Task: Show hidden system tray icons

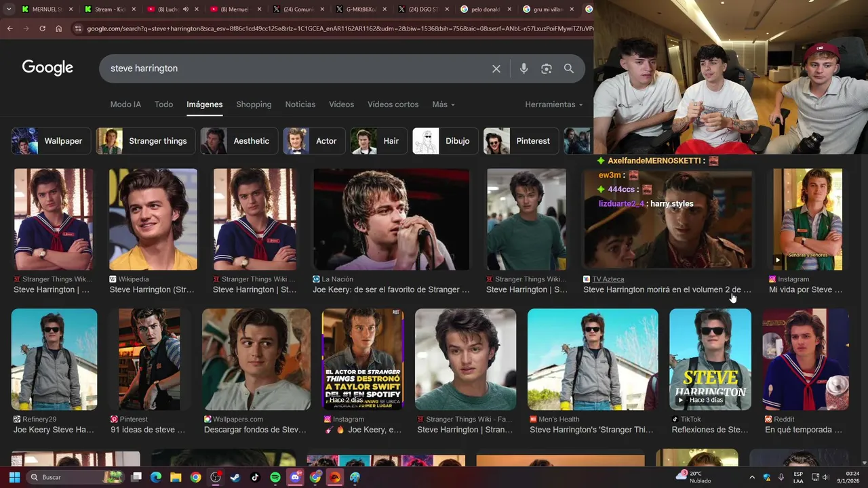Action: (752, 477)
